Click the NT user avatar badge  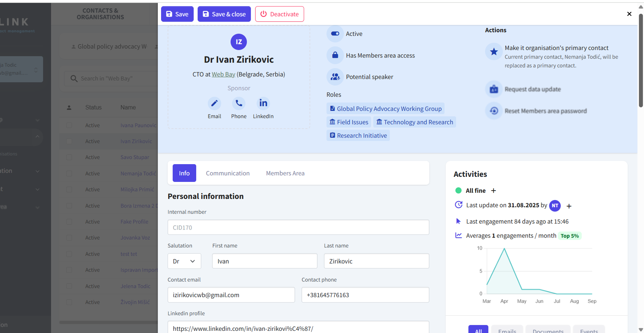click(555, 206)
